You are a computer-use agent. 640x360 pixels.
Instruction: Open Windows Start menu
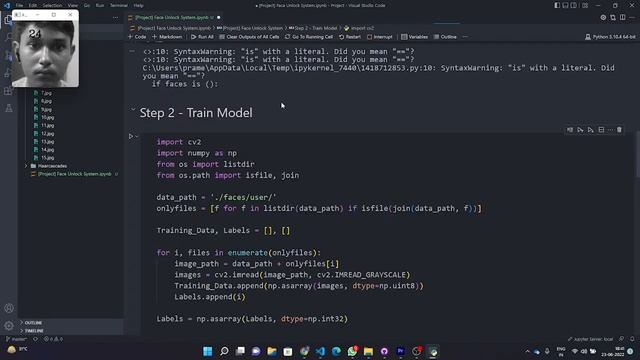208,351
